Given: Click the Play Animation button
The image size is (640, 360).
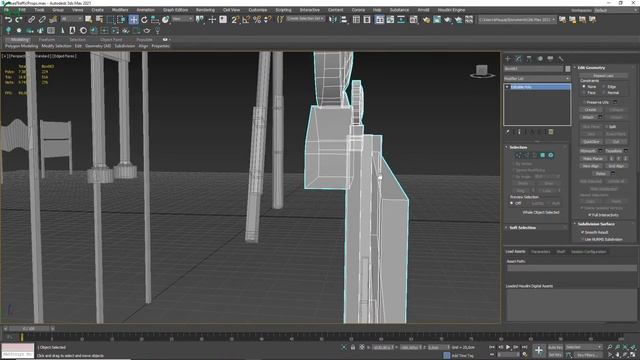Looking at the screenshot, I should click(508, 347).
